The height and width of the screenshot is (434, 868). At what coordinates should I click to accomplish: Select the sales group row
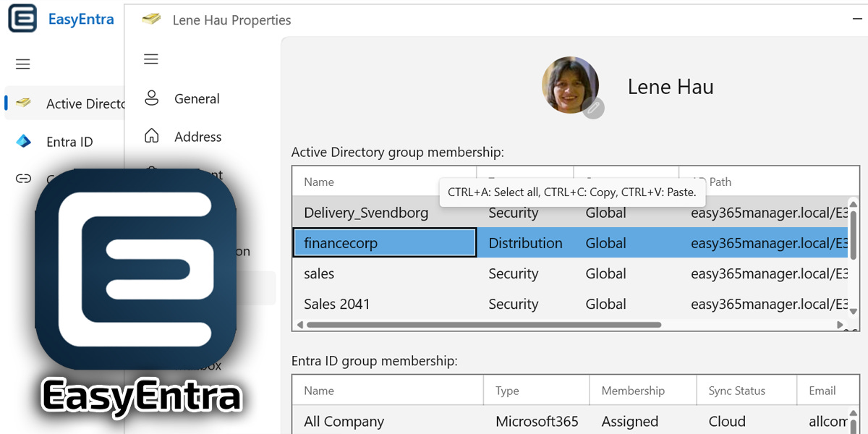pyautogui.click(x=570, y=273)
